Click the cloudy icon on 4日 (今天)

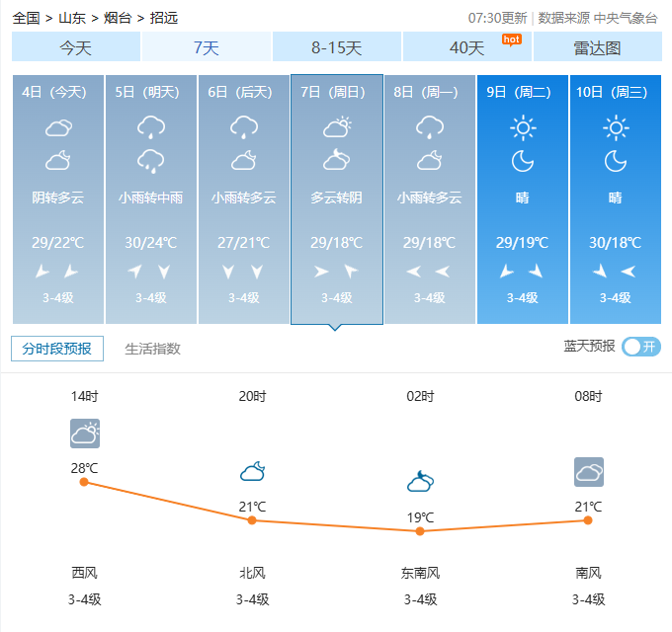[58, 127]
